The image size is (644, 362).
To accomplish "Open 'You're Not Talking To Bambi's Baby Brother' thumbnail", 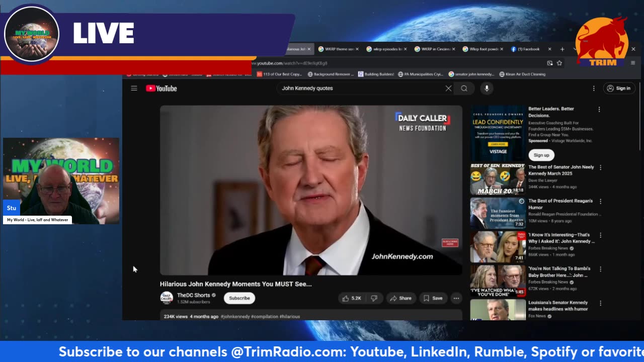I will [x=498, y=281].
